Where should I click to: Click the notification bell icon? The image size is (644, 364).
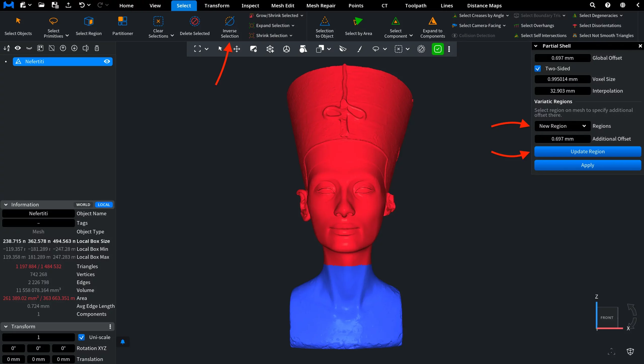click(x=123, y=342)
